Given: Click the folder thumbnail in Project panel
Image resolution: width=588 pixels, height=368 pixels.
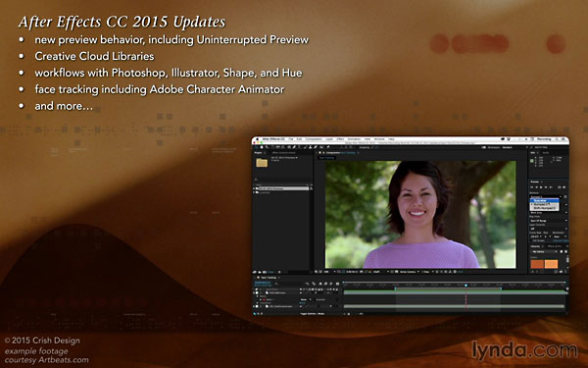Looking at the screenshot, I should (262, 163).
